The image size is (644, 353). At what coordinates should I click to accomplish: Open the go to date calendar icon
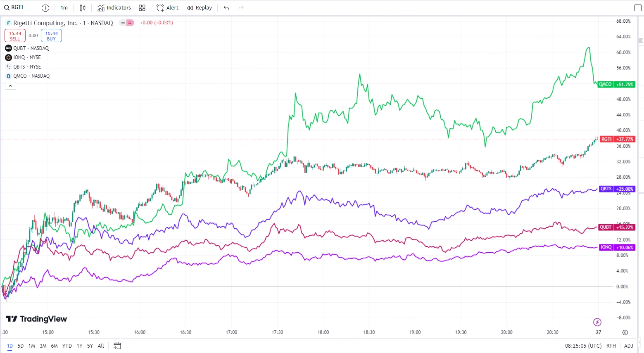[117, 346]
